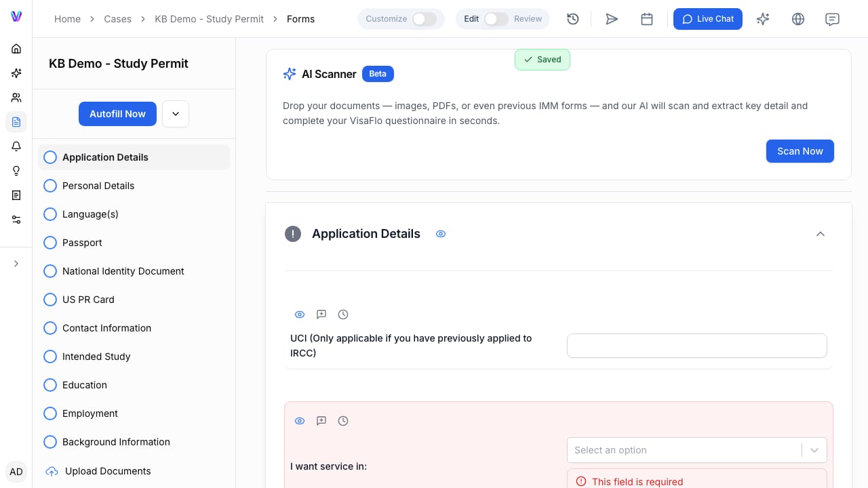
Task: Open the list/notes icon in left rail
Action: coord(16,195)
